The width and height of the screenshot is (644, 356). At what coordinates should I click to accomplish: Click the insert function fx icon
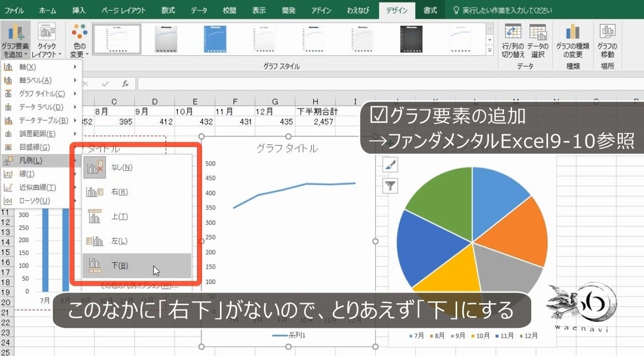pyautogui.click(x=125, y=84)
